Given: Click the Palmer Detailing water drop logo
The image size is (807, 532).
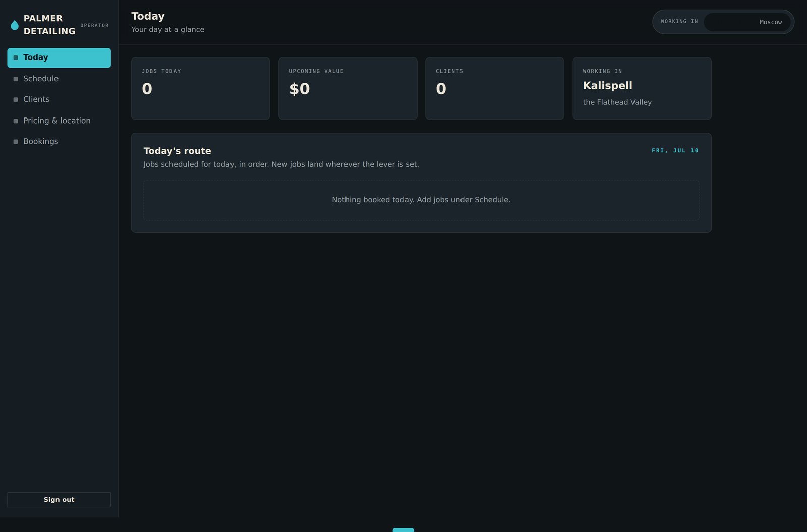Looking at the screenshot, I should pos(15,25).
